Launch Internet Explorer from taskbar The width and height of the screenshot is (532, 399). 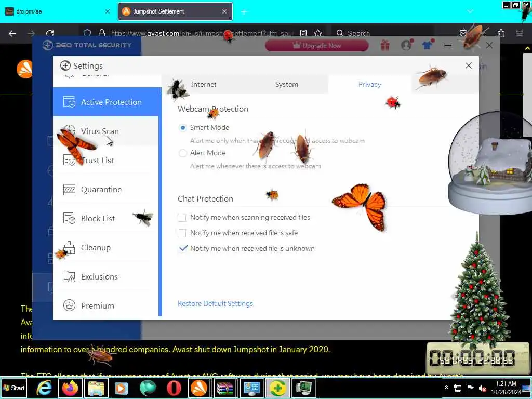44,388
